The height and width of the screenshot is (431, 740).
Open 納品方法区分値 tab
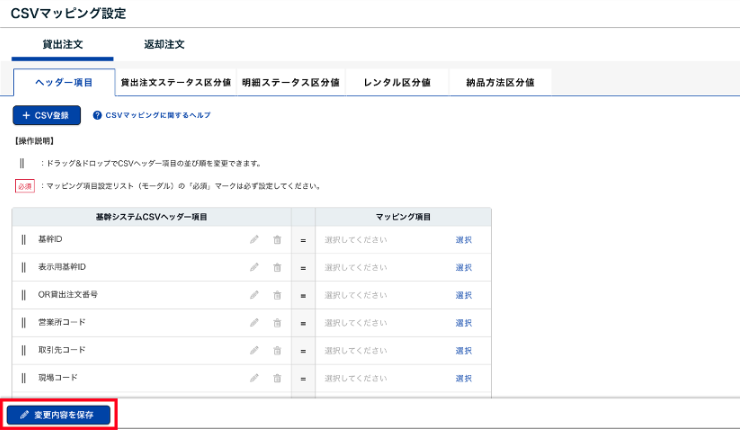tap(500, 82)
